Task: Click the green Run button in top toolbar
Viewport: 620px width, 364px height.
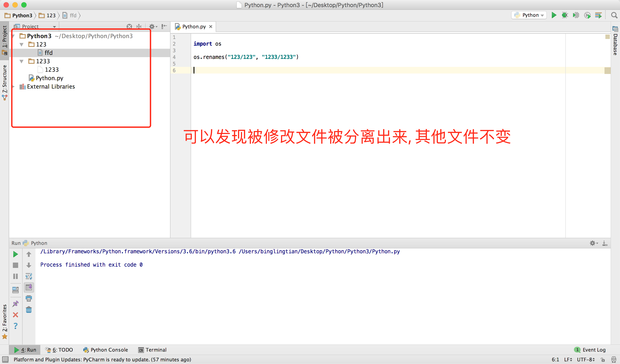Action: [554, 15]
